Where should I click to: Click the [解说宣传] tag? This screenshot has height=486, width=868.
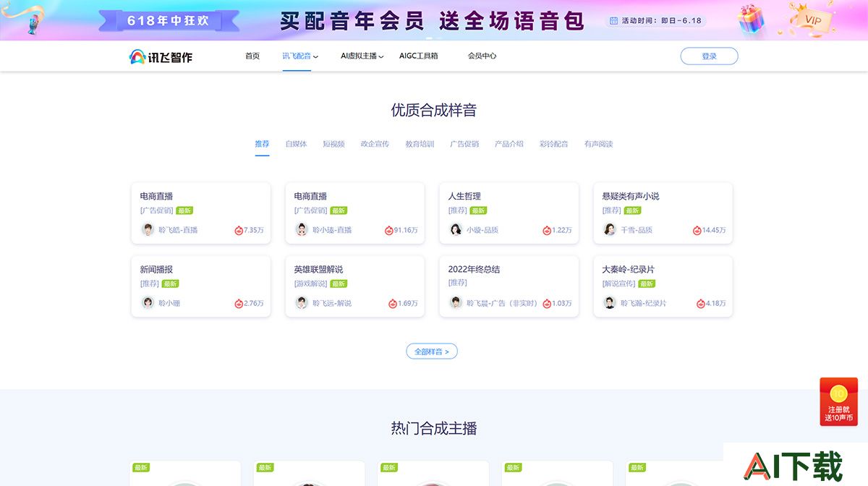618,283
